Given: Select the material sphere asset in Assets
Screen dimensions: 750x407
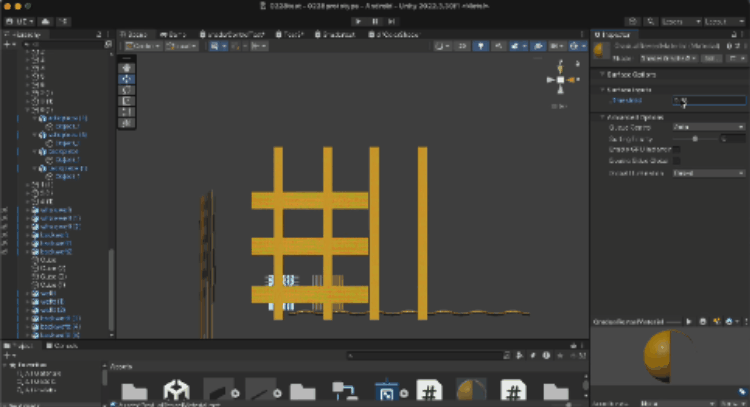Looking at the screenshot, I should click(471, 390).
